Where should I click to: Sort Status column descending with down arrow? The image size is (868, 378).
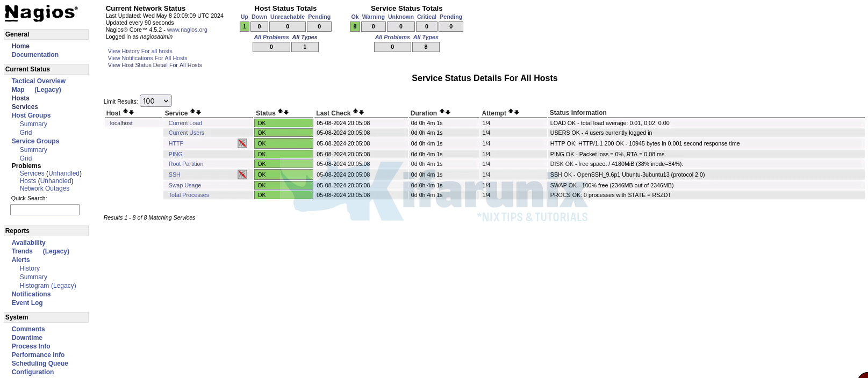(286, 112)
